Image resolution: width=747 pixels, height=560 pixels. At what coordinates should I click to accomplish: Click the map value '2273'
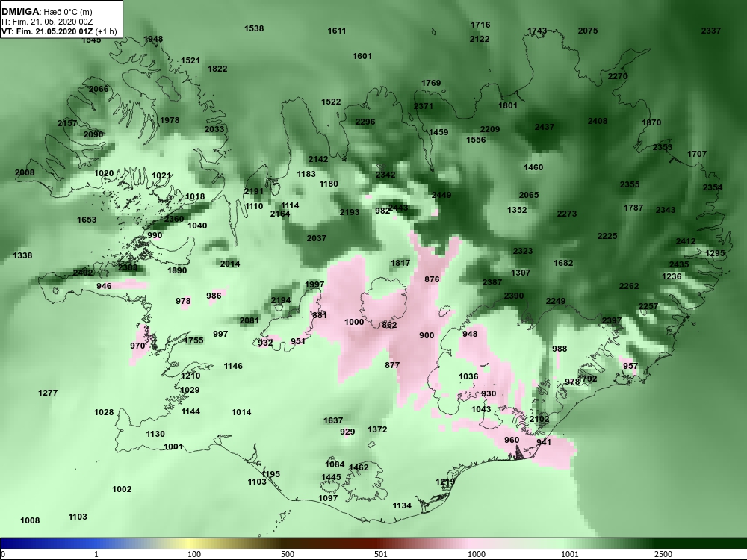pos(567,214)
